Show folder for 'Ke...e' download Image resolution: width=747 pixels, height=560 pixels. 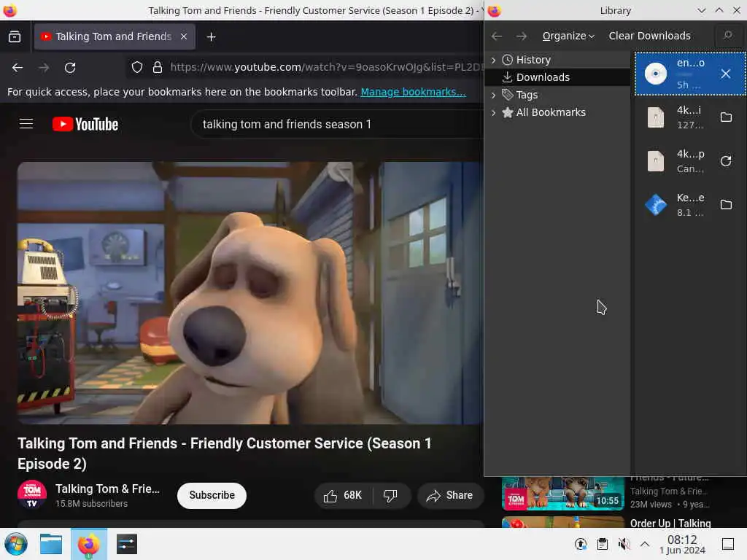[726, 205]
